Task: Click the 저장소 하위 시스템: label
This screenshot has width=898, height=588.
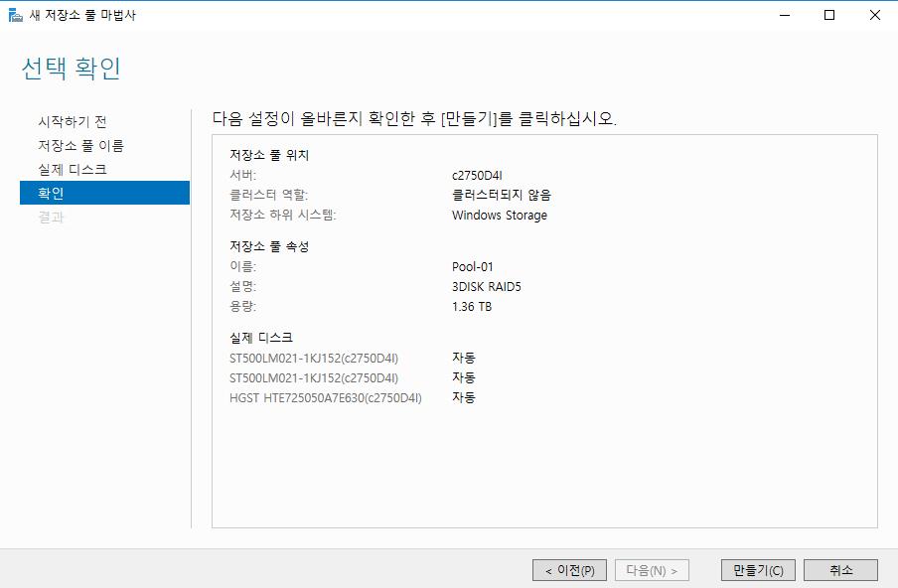Action: [x=283, y=216]
